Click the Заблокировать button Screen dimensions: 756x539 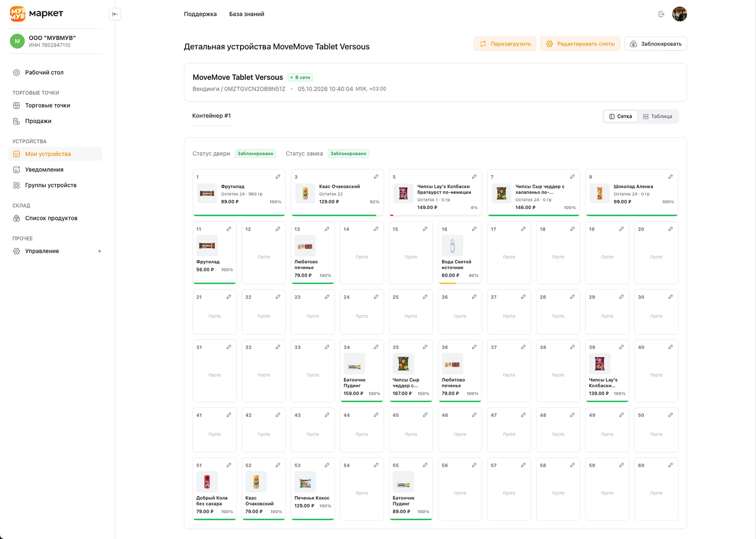(x=656, y=44)
